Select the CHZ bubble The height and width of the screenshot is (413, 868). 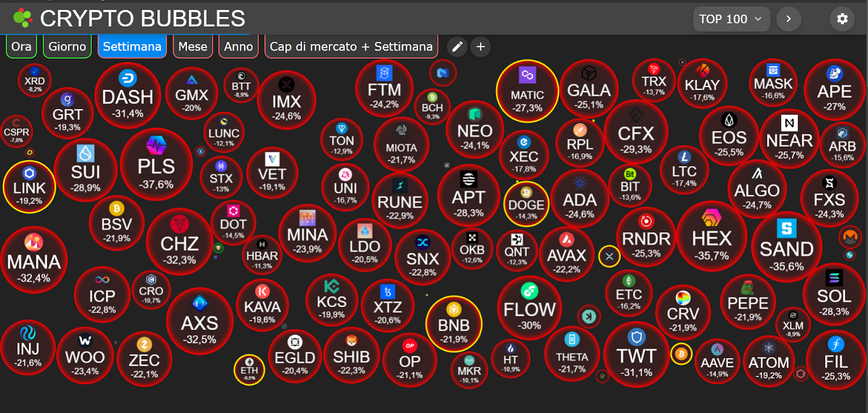pyautogui.click(x=180, y=242)
